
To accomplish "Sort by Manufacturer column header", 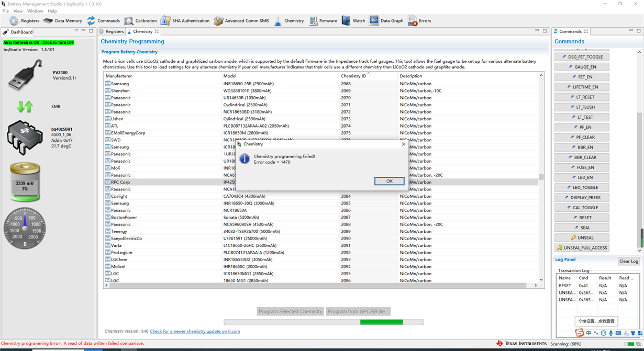I will (x=163, y=76).
